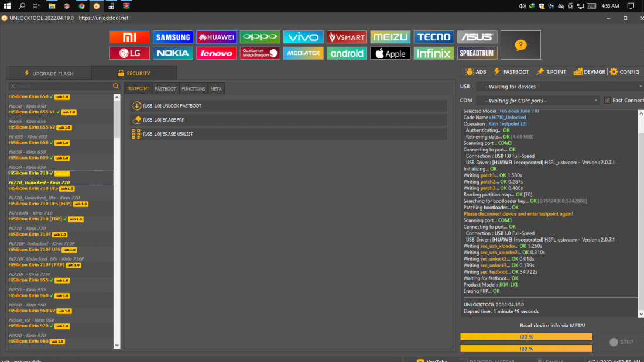Select the Qualcomm Snapdragon logo
The image size is (644, 362).
point(260,53)
